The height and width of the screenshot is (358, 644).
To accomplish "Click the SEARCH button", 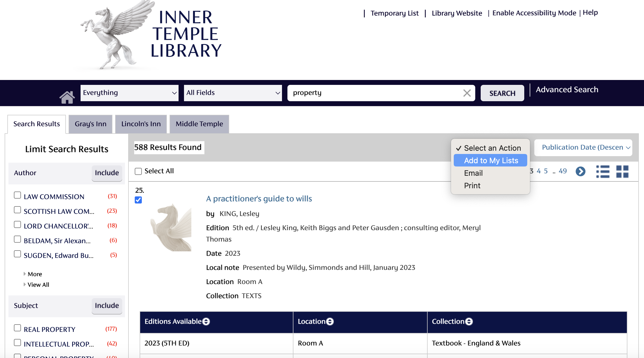I will click(x=502, y=93).
